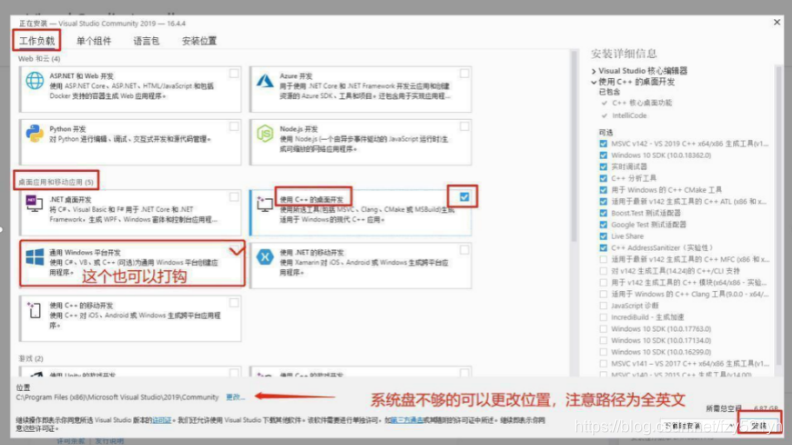Expand the Visual Studio 核心编辑器 node
Image resolution: width=792 pixels, height=445 pixels.
(x=594, y=71)
